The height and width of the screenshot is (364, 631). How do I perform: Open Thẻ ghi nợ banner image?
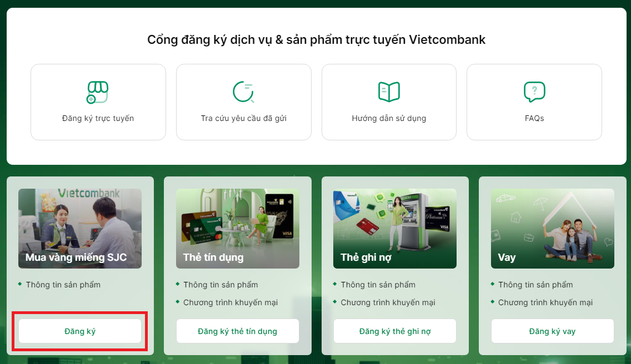(395, 229)
